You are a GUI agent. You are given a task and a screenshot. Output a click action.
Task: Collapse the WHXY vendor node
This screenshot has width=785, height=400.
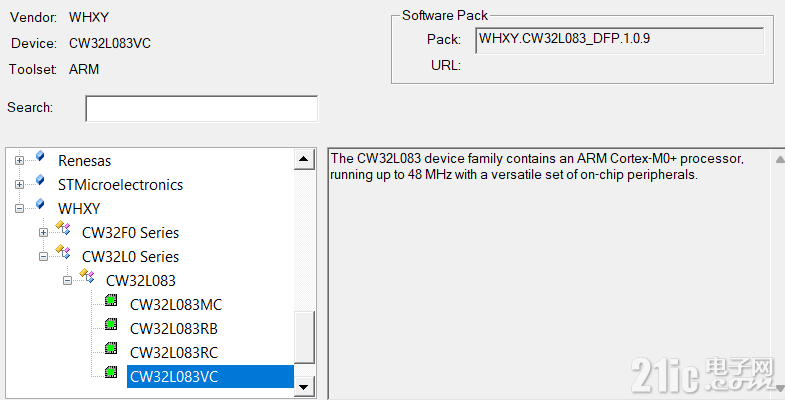(20, 209)
